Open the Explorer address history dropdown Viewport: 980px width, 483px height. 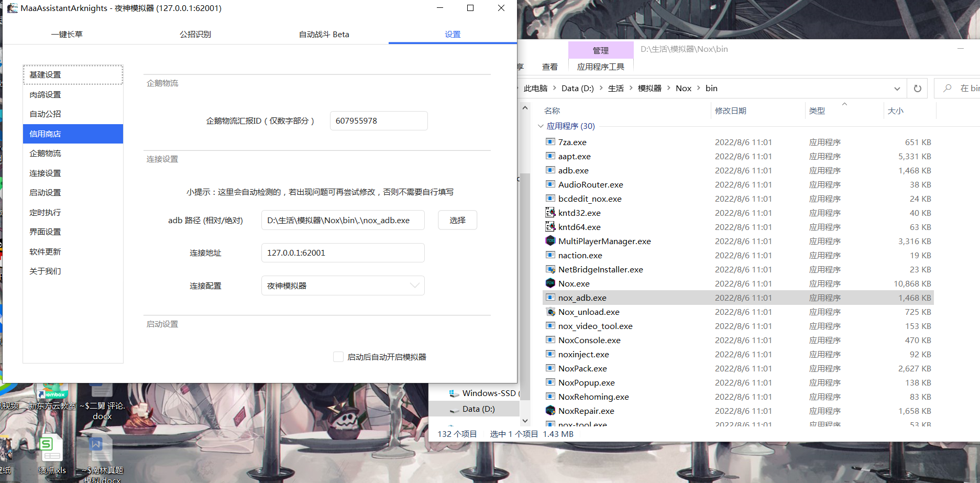[897, 89]
